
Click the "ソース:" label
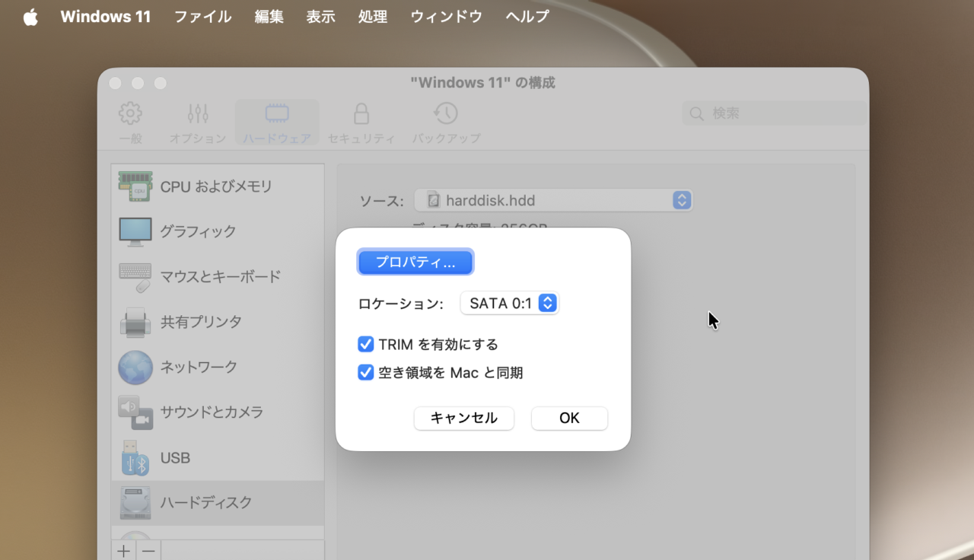coord(381,201)
